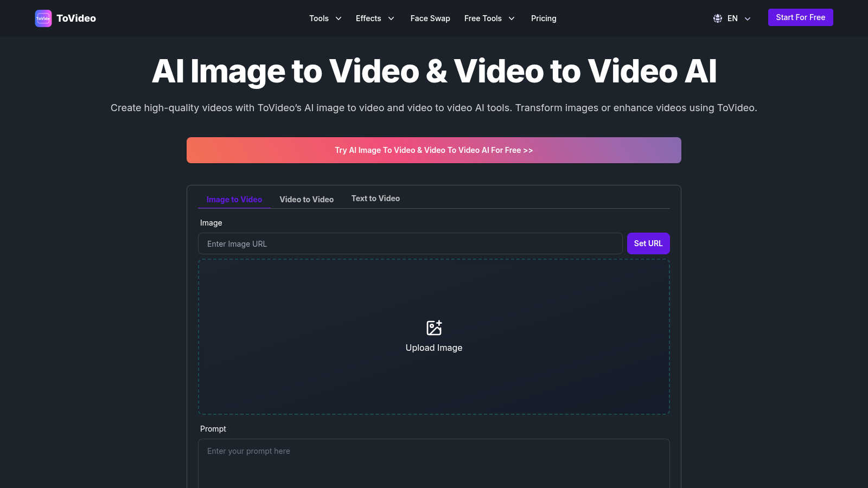Select the Image to Video tab
This screenshot has width=868, height=488.
[234, 199]
